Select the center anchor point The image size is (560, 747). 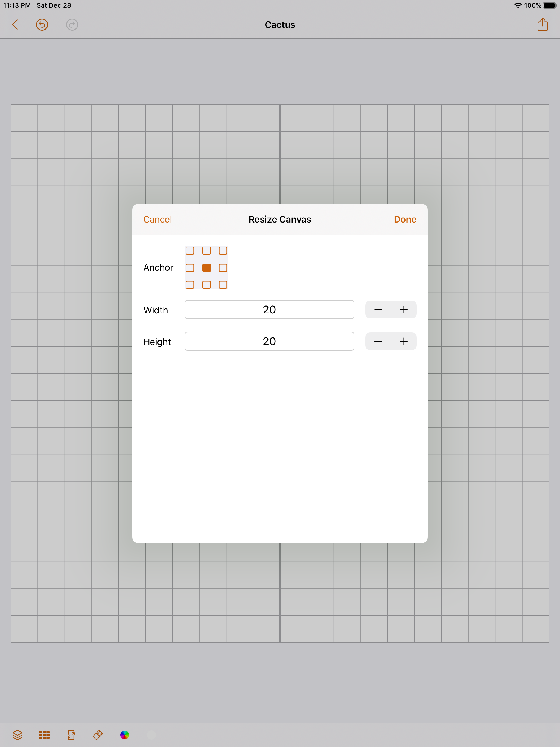tap(206, 268)
